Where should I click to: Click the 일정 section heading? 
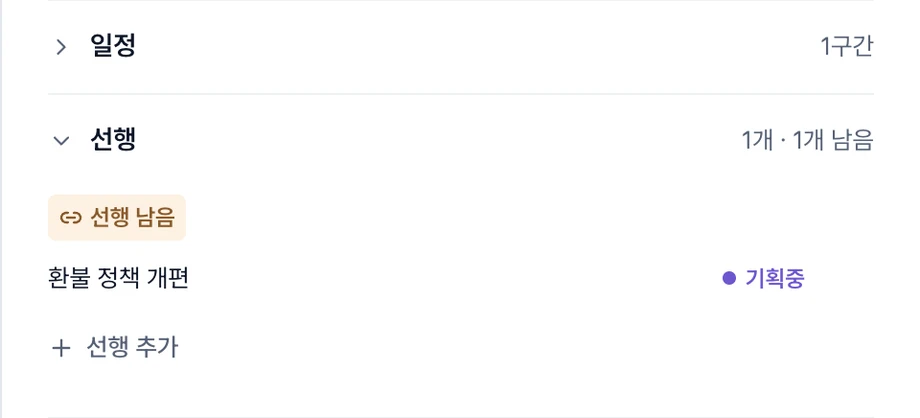pos(113,46)
